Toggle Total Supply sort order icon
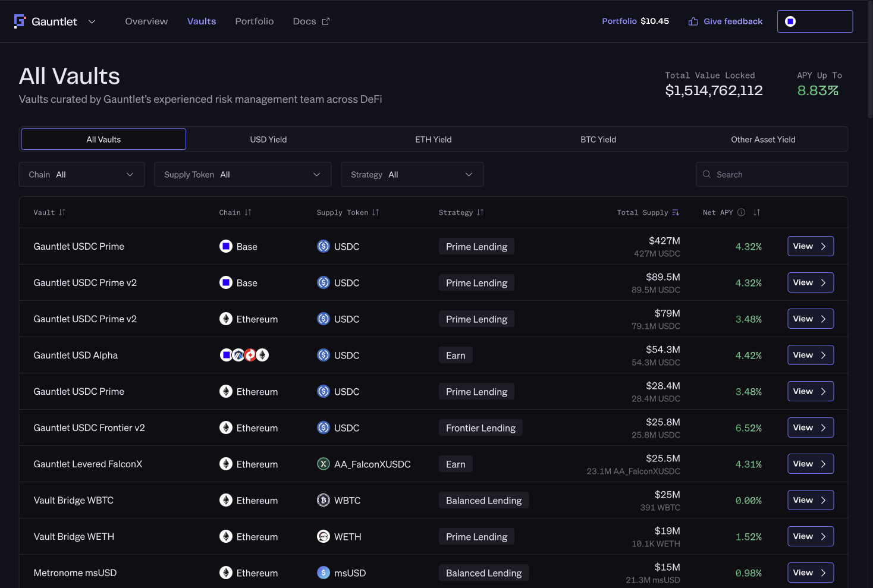 (x=676, y=212)
